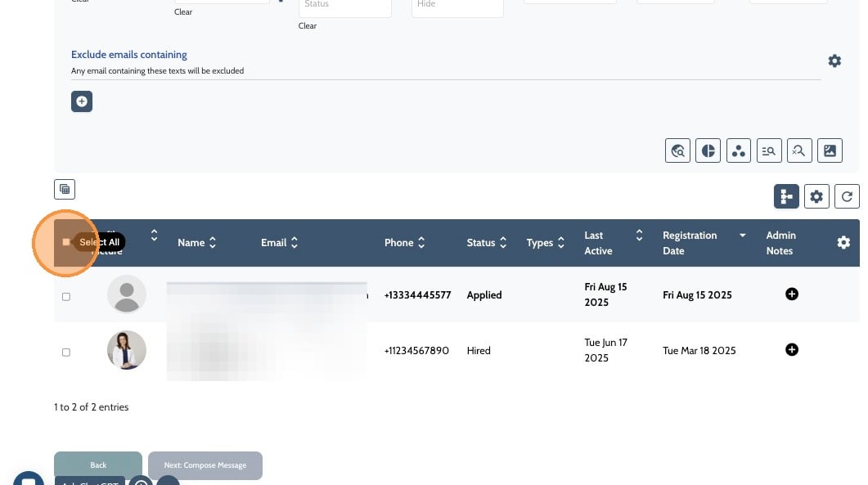Screen dimensions: 868x485
Task: Click registration date Fri Aug 15 2025
Action: click(697, 295)
